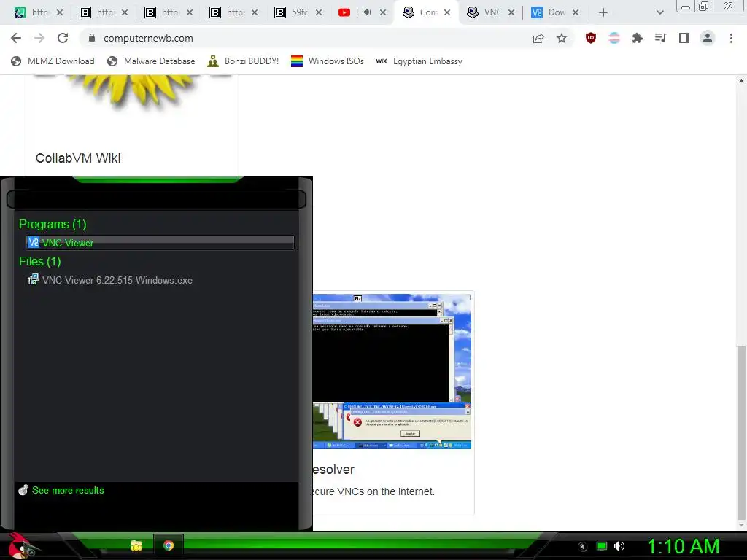Open the Malware Database bookmark

click(x=151, y=61)
